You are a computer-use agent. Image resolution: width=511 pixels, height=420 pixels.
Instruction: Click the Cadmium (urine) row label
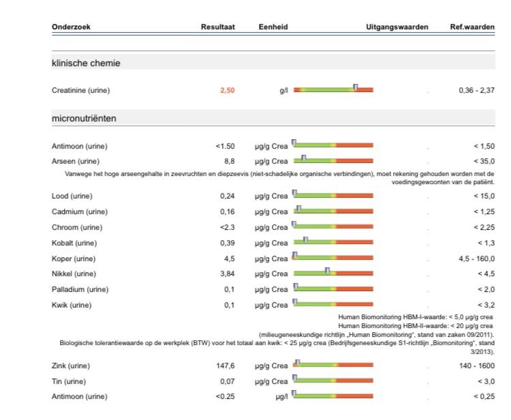[80, 211]
